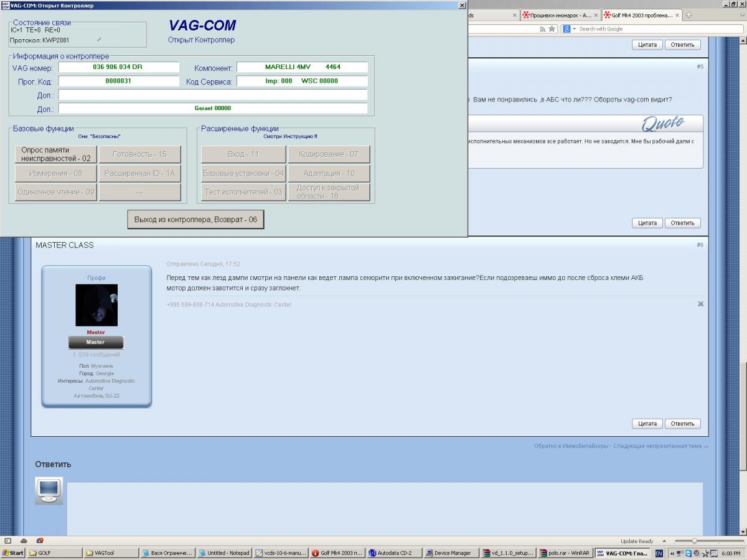Click monitor avatar icon beside reply box
747x560 pixels.
pyautogui.click(x=49, y=491)
